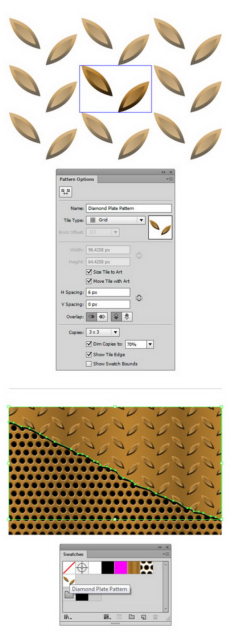Select the Left in Front overlap option
The image size is (231, 644).
(92, 317)
